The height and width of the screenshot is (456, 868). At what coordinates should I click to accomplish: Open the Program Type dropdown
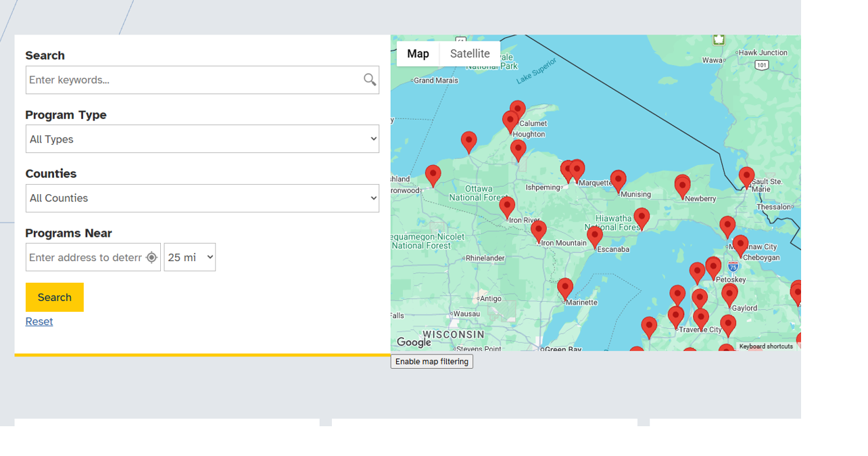pos(202,139)
